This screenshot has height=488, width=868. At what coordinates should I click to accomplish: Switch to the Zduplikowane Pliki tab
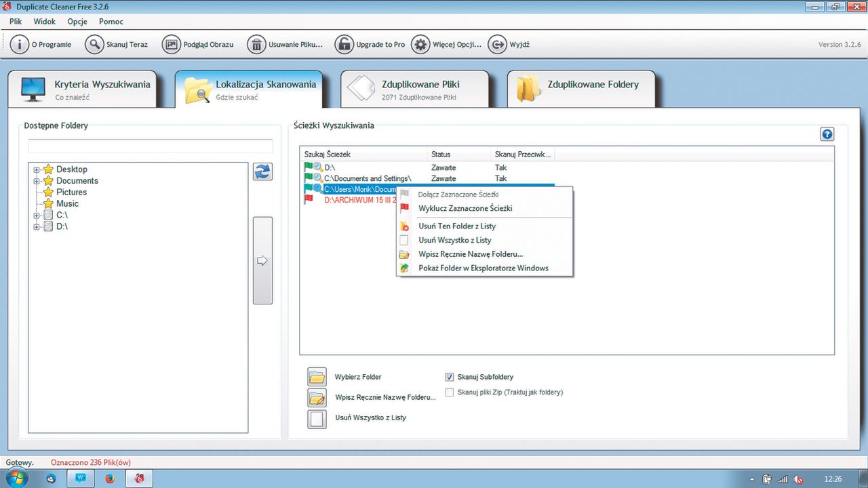[414, 89]
